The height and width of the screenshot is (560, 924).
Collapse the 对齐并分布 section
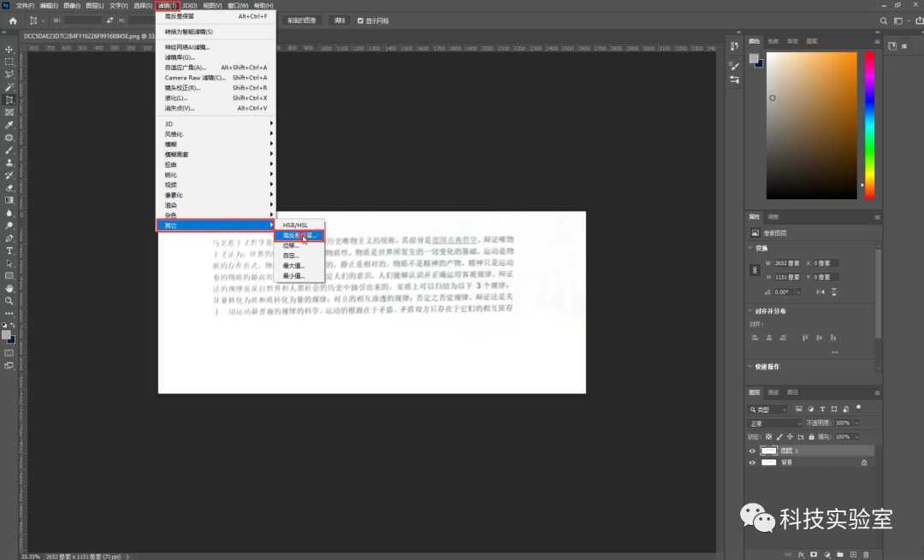click(x=750, y=311)
